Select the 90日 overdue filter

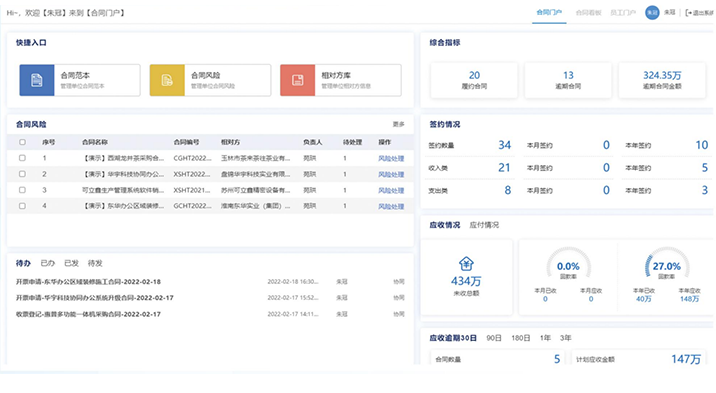(x=494, y=338)
